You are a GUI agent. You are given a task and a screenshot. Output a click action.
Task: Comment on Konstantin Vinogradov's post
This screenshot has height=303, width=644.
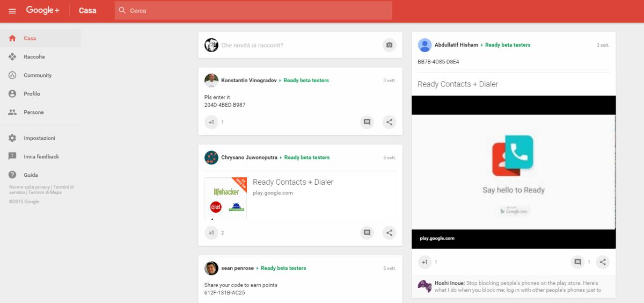pos(367,122)
